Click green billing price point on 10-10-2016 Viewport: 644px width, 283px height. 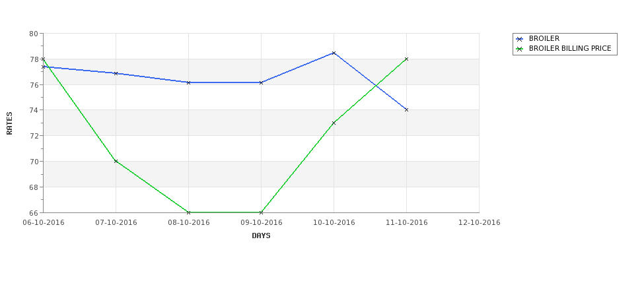tap(334, 123)
